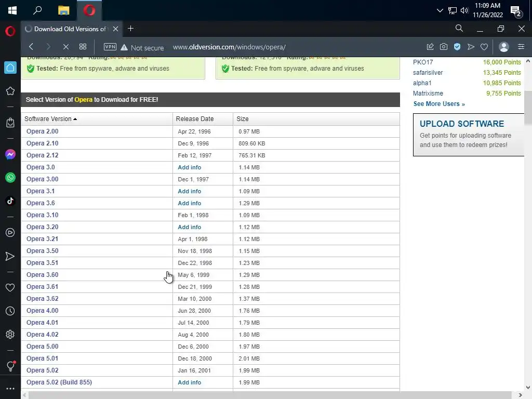The image size is (532, 399).
Task: Open the Windows Start menu
Action: [12, 10]
